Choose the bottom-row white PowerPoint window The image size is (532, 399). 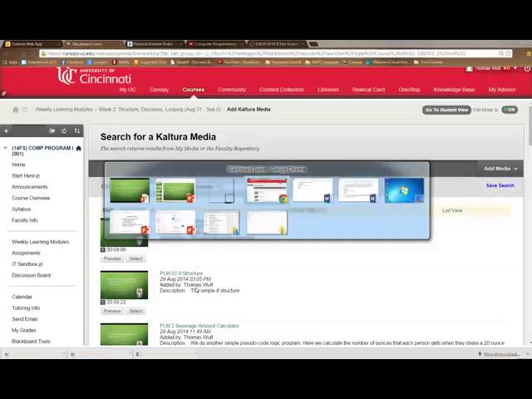coord(130,222)
